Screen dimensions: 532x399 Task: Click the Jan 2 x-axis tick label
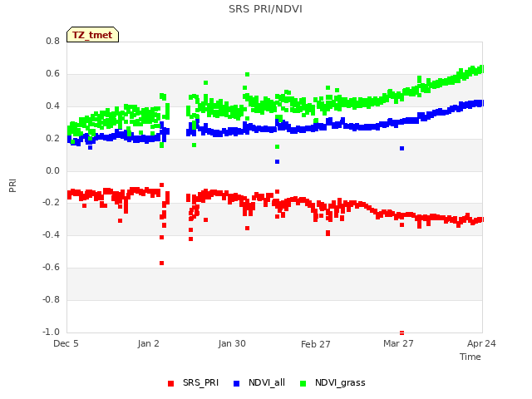point(148,343)
